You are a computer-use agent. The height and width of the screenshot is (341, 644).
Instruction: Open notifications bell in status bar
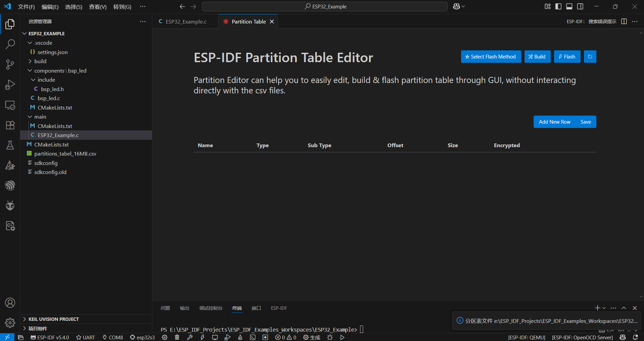click(635, 337)
